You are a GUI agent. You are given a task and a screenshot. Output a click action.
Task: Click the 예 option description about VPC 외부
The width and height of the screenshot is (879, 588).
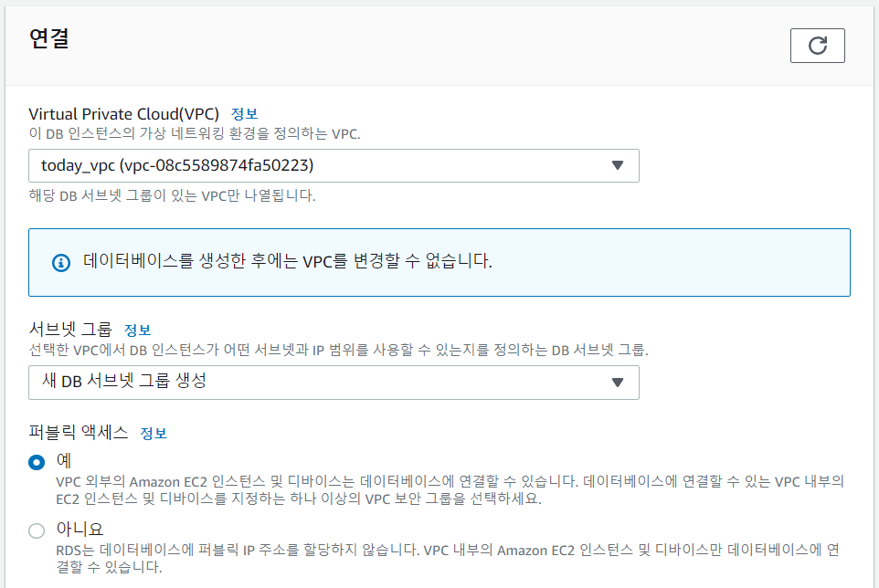pos(450,489)
